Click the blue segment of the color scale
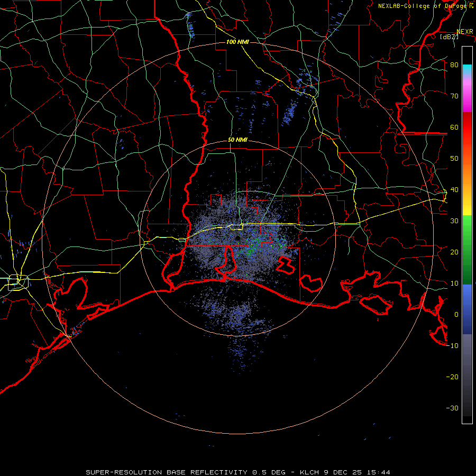The height and width of the screenshot is (476, 476). click(x=467, y=309)
